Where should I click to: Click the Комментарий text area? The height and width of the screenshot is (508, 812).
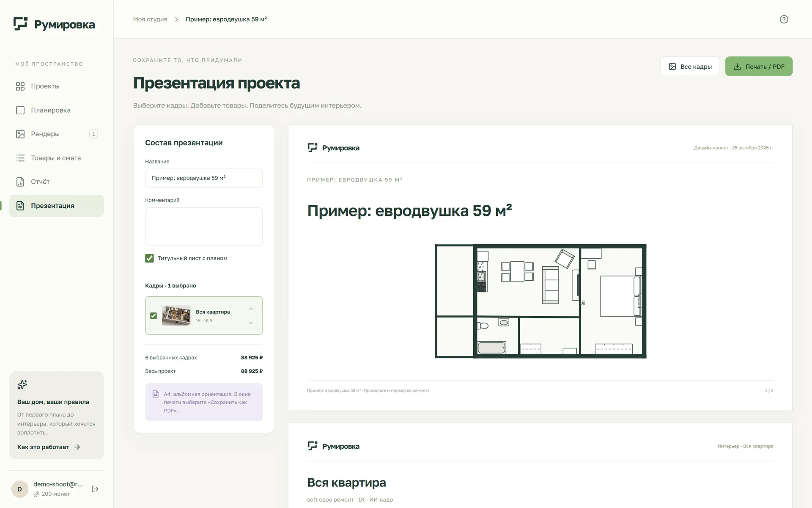(204, 226)
